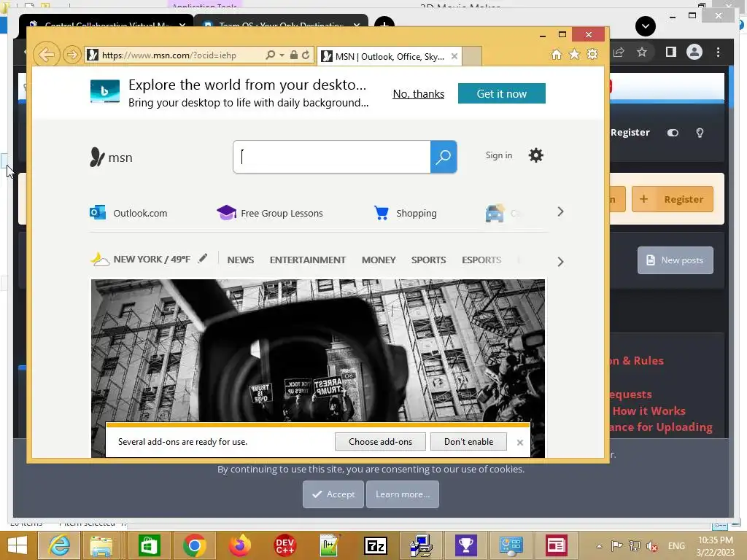Click New posts button in Chrome
The image size is (747, 560).
(675, 260)
